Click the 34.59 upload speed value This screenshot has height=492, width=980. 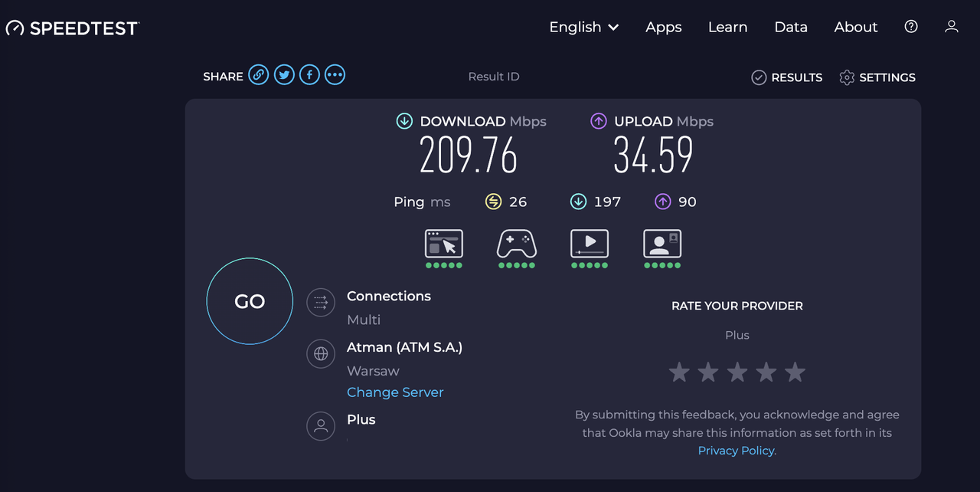tap(654, 156)
